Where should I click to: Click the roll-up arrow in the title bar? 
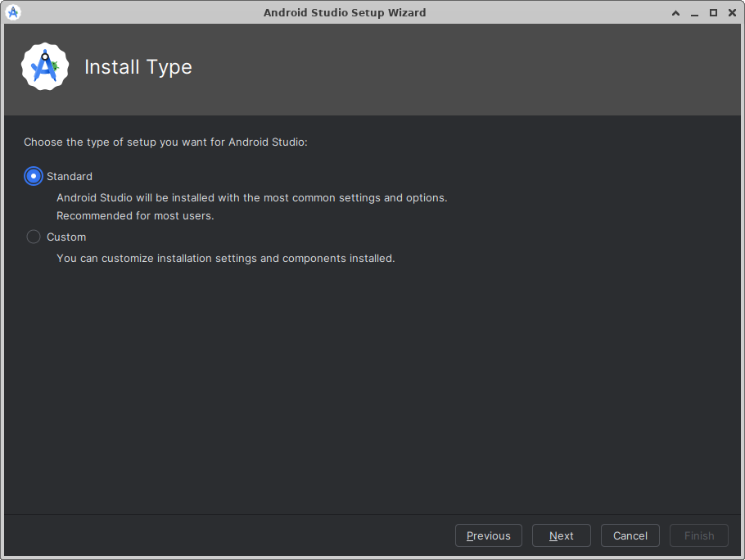[675, 13]
